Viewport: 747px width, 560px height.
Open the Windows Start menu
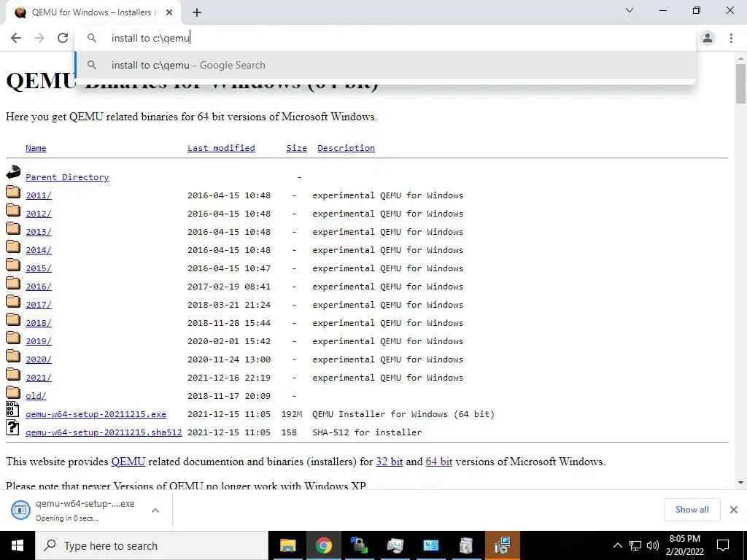click(x=18, y=545)
